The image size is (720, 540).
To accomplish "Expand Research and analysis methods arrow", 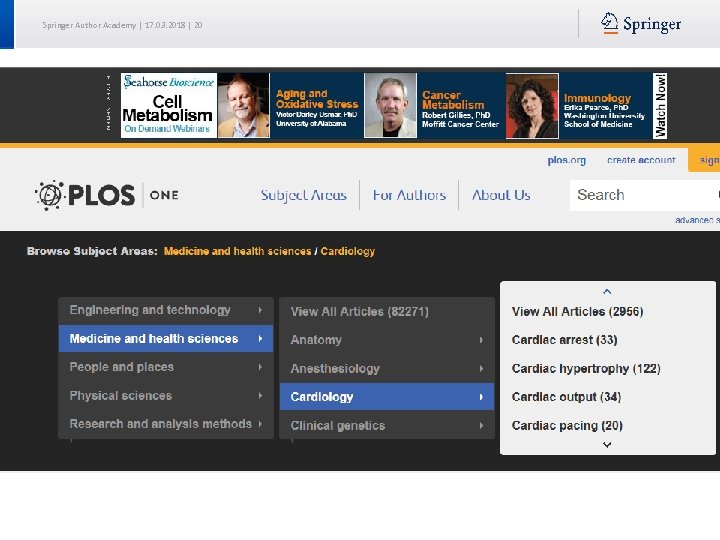I will pyautogui.click(x=260, y=424).
